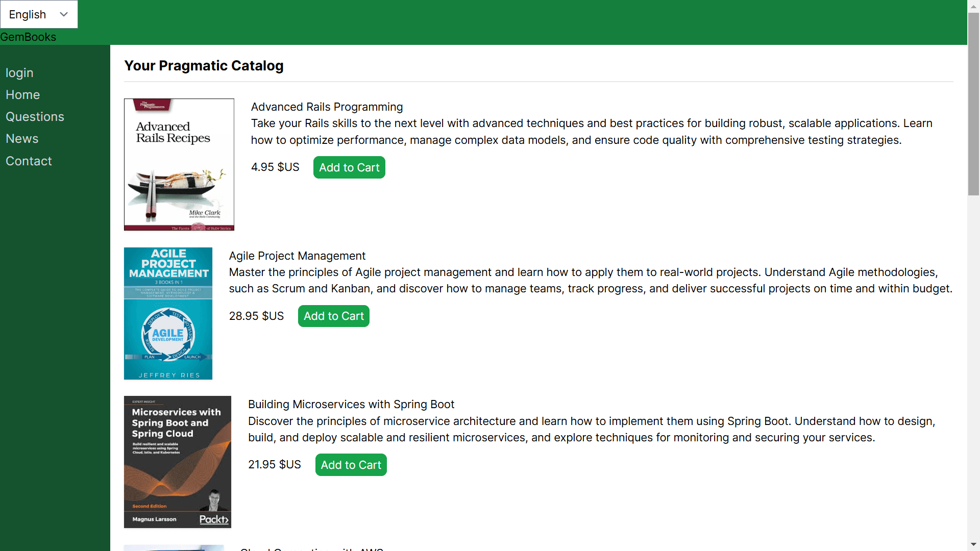Add Agile Project Management to cart
This screenshot has height=551, width=980.
click(333, 316)
